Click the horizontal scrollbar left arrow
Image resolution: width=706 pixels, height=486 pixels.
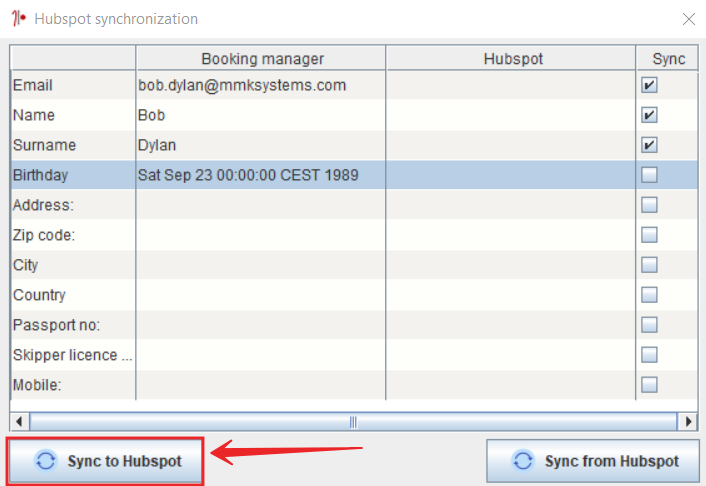[x=19, y=422]
